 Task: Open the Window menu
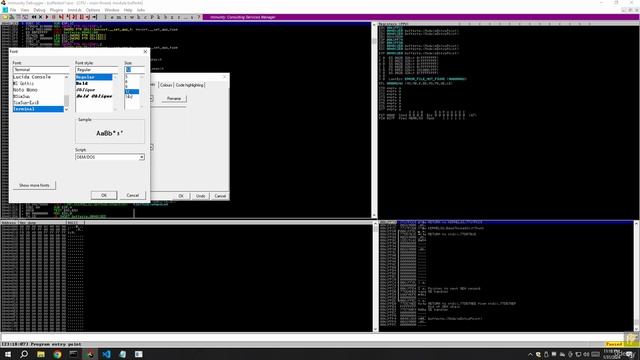[x=112, y=10]
